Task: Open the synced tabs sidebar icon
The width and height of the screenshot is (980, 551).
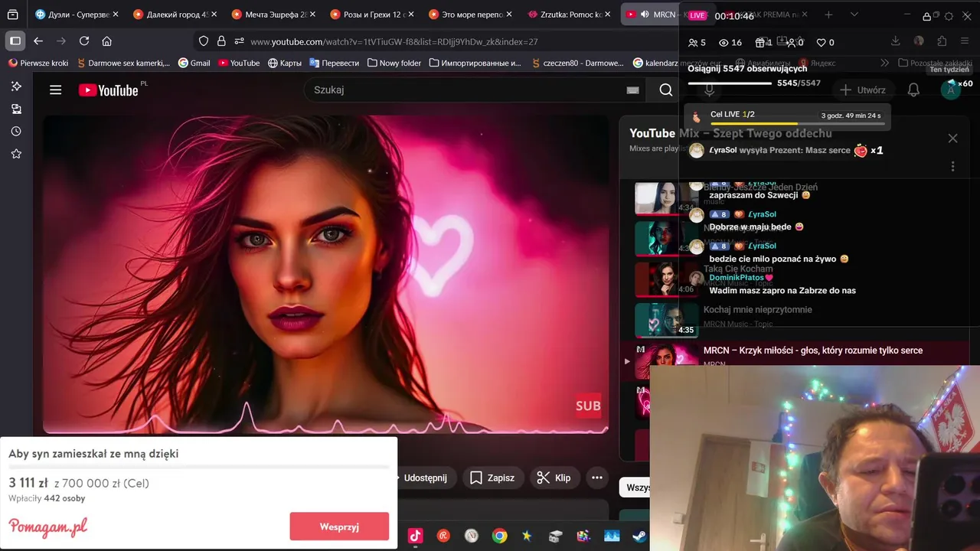Action: (16, 109)
